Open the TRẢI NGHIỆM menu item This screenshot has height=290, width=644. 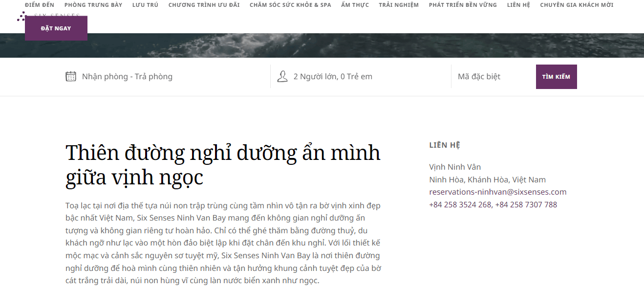pos(399,5)
